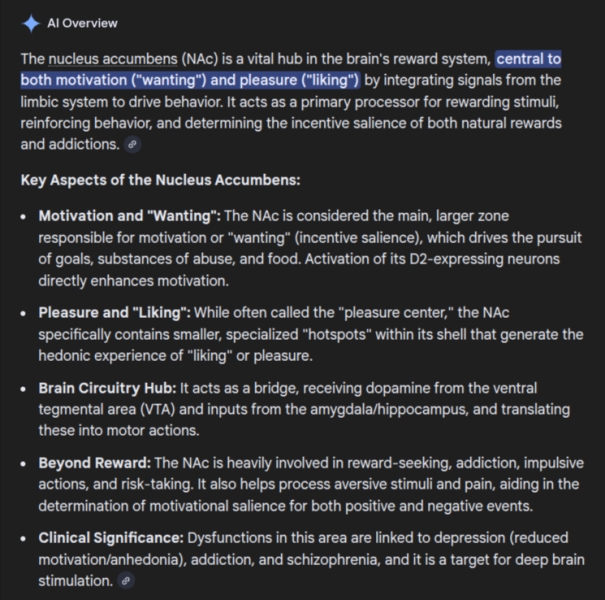605x600 pixels.
Task: Select the "Key Aspects of the Nucleus Accumbens:" heading
Action: tap(160, 180)
